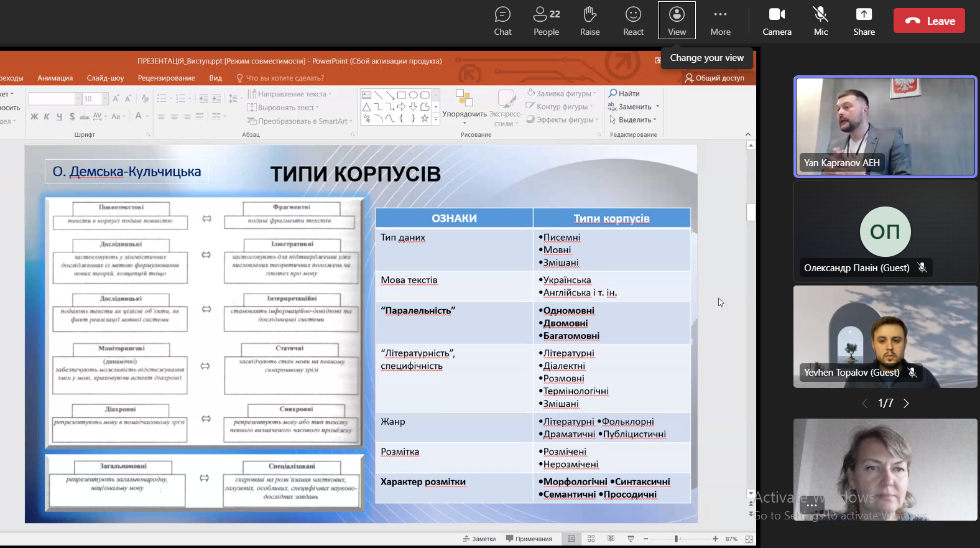Unmute the Mic
Image resolution: width=980 pixels, height=548 pixels.
pyautogui.click(x=821, y=21)
